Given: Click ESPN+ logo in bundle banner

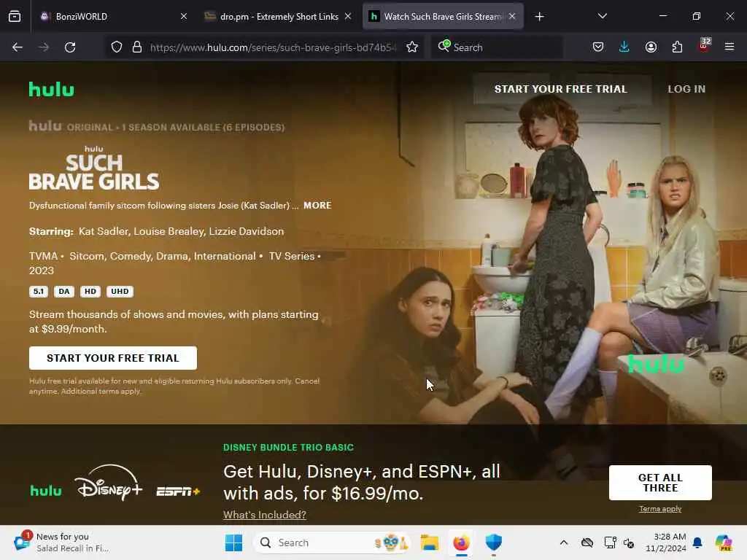Looking at the screenshot, I should (178, 491).
